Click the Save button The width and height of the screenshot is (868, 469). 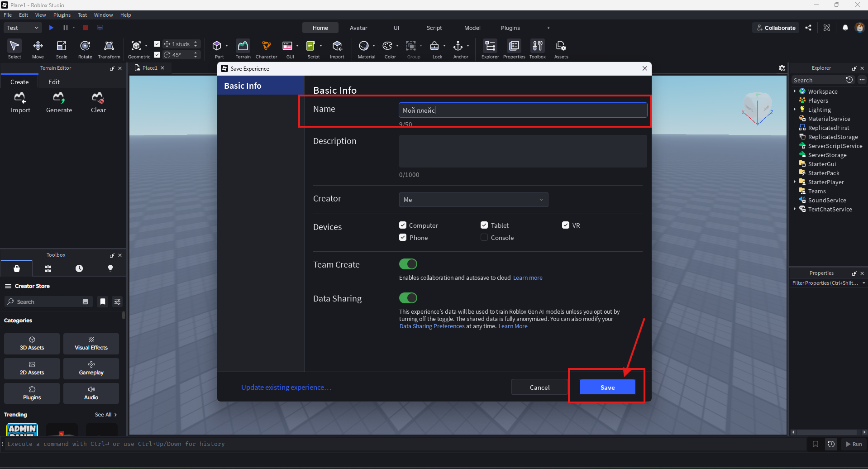[x=607, y=388]
